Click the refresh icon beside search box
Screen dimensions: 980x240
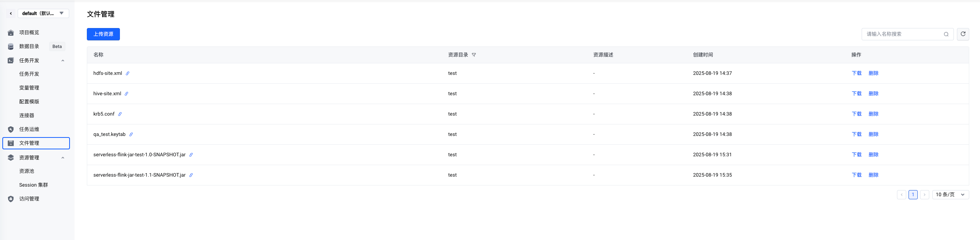tap(963, 34)
